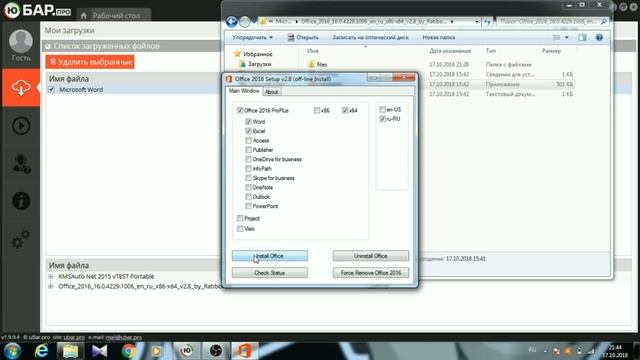Check the en-US language checkbox
The image size is (640, 360).
(x=382, y=109)
